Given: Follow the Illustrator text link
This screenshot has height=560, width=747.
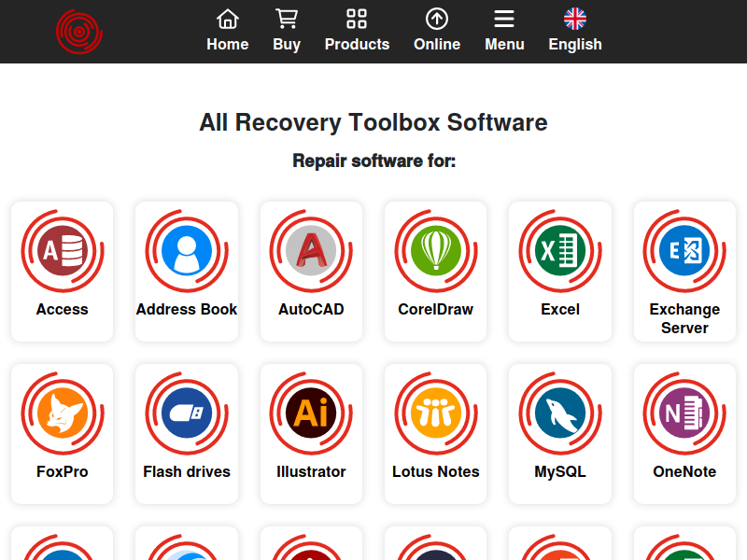Looking at the screenshot, I should click(311, 472).
